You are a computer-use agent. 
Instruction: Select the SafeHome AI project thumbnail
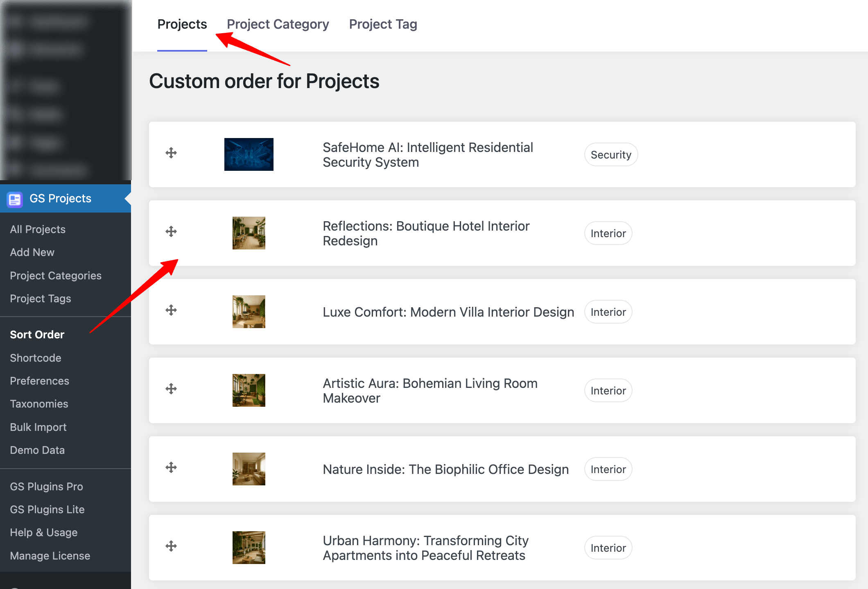pyautogui.click(x=249, y=154)
